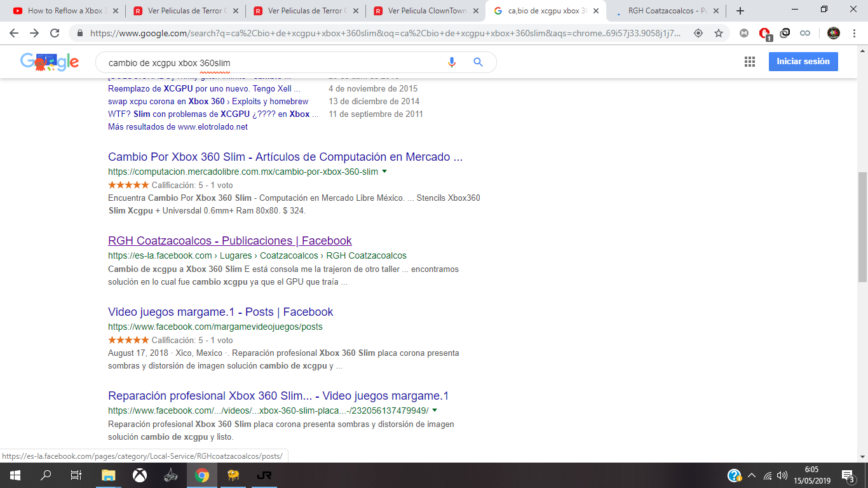Open the Wi-Fi network tray icon
This screenshot has height=488, width=868.
(x=768, y=475)
